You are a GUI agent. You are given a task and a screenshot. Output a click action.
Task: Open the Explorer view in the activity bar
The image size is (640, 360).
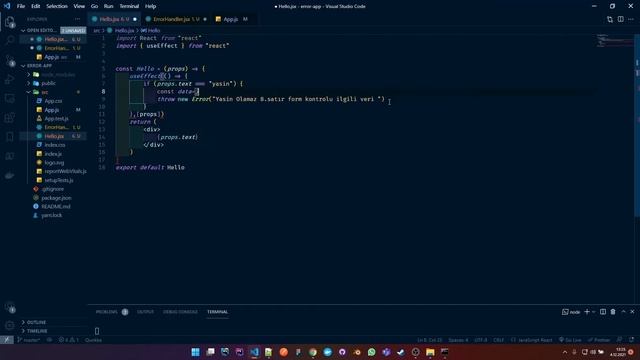click(9, 22)
